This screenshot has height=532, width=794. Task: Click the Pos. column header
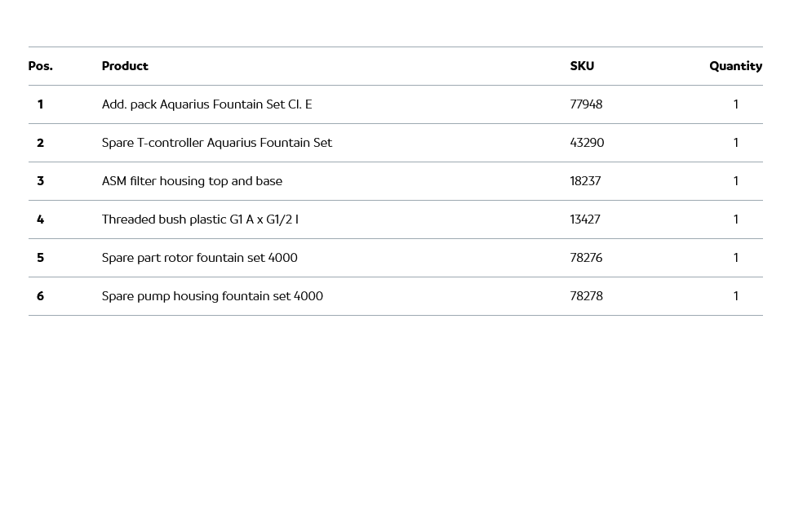(40, 66)
